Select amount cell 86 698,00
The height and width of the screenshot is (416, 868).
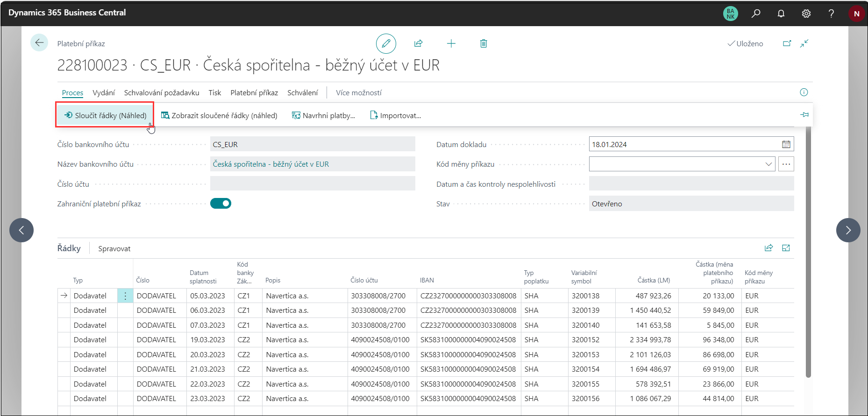pyautogui.click(x=710, y=355)
